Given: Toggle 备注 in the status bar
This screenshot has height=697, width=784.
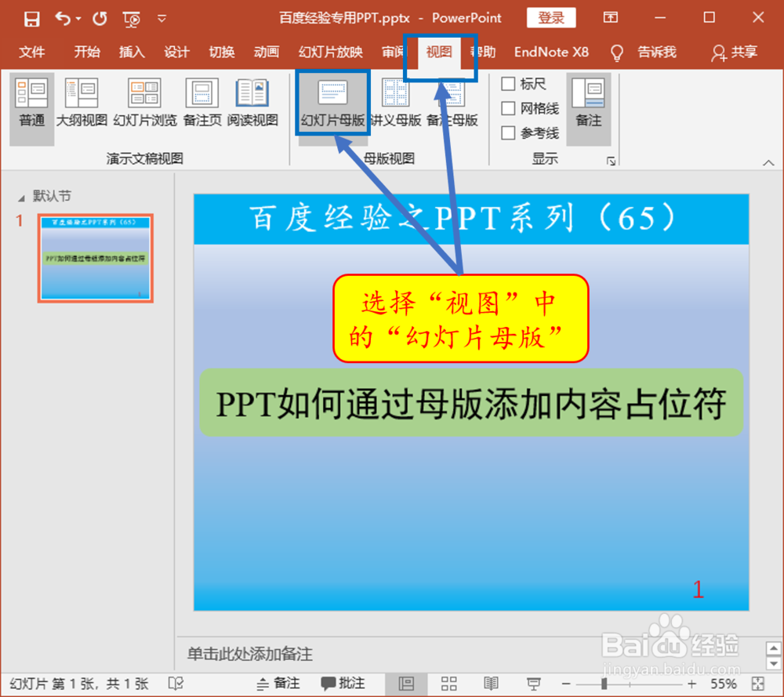Looking at the screenshot, I should (x=278, y=684).
